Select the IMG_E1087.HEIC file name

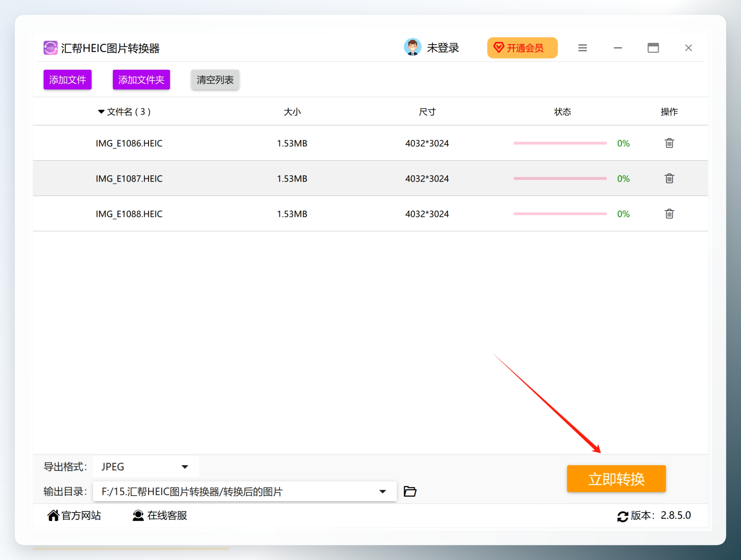pos(129,178)
